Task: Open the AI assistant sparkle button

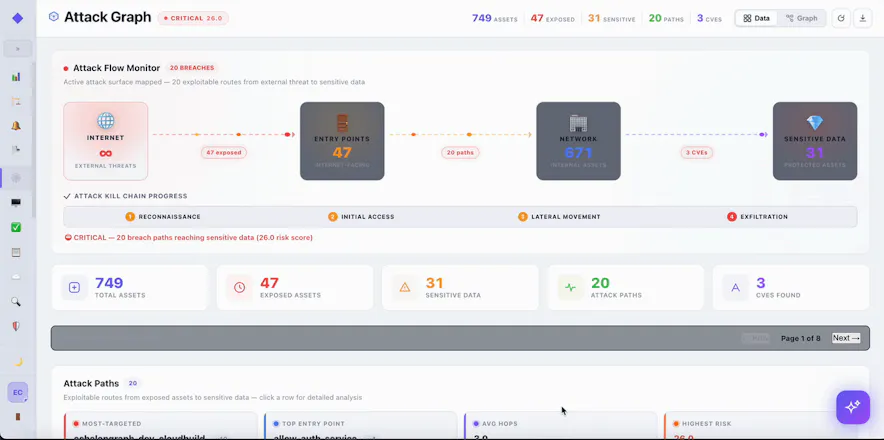Action: 852,407
